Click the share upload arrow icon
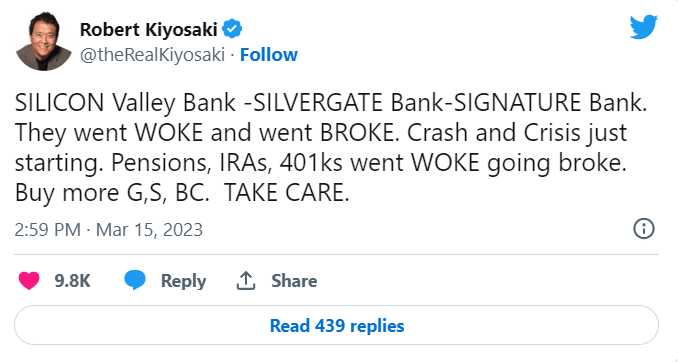 click(246, 281)
